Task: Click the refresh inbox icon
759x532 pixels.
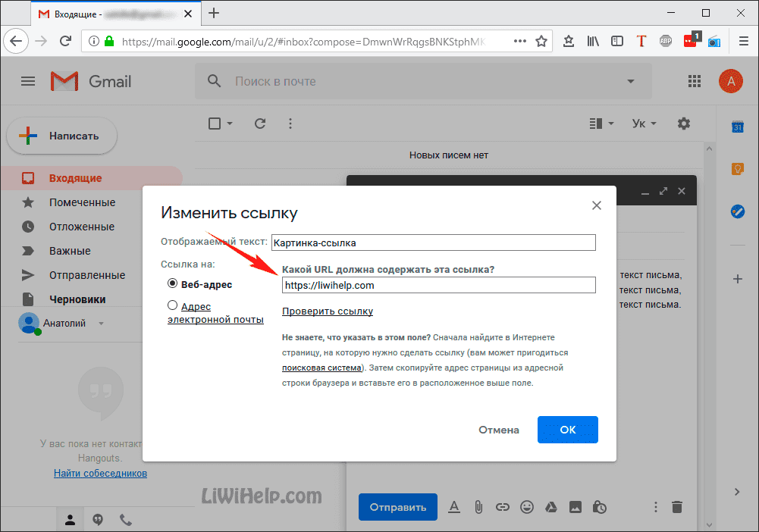Action: point(260,124)
